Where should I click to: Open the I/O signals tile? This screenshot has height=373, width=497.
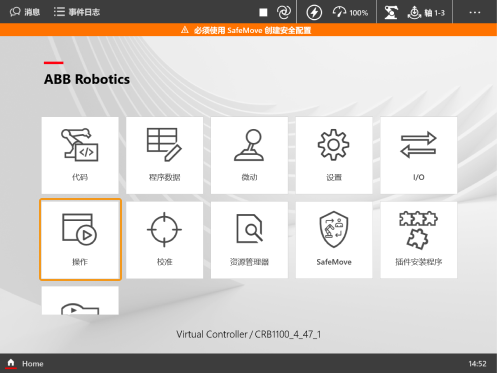point(419,155)
